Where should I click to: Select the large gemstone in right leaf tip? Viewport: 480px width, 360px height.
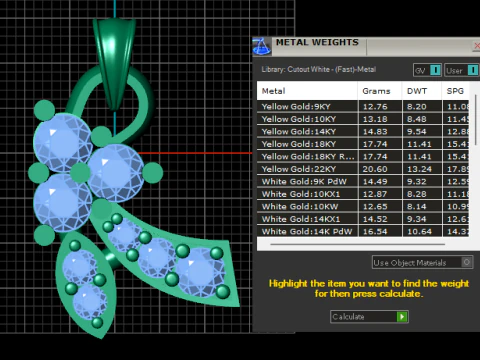click(x=200, y=273)
